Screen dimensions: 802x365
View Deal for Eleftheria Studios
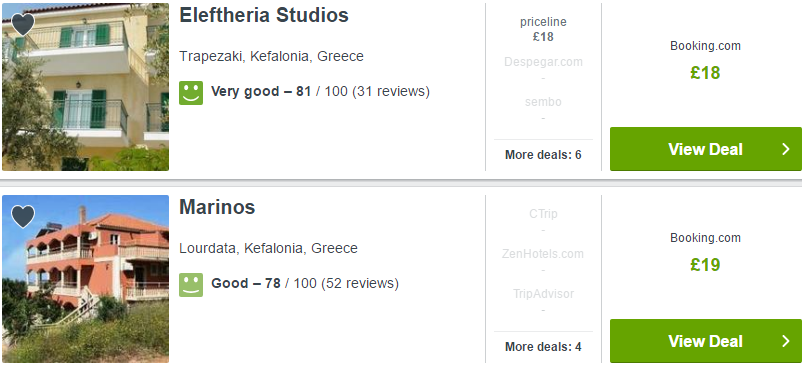pos(706,149)
